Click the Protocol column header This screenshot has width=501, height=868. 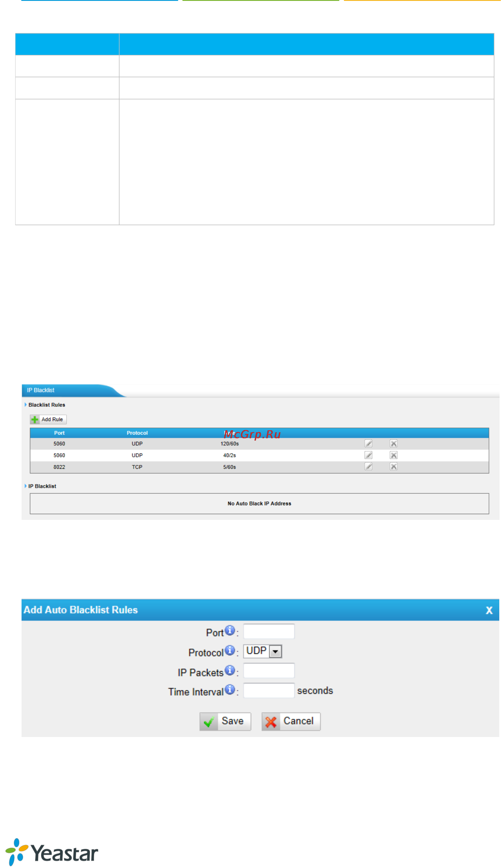point(137,433)
